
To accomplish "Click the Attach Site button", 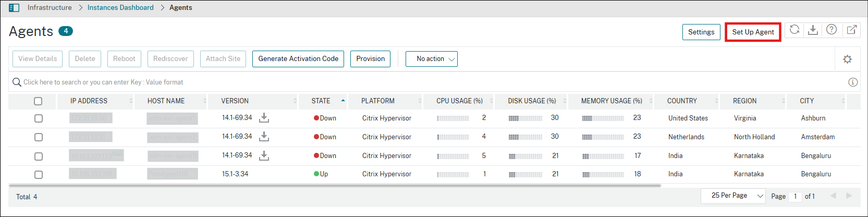I will click(223, 59).
